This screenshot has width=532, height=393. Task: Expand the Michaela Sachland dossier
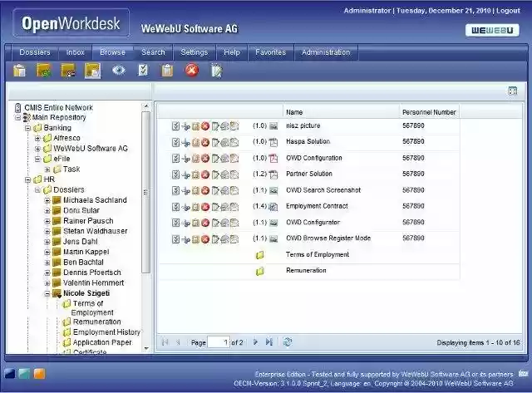coord(47,201)
